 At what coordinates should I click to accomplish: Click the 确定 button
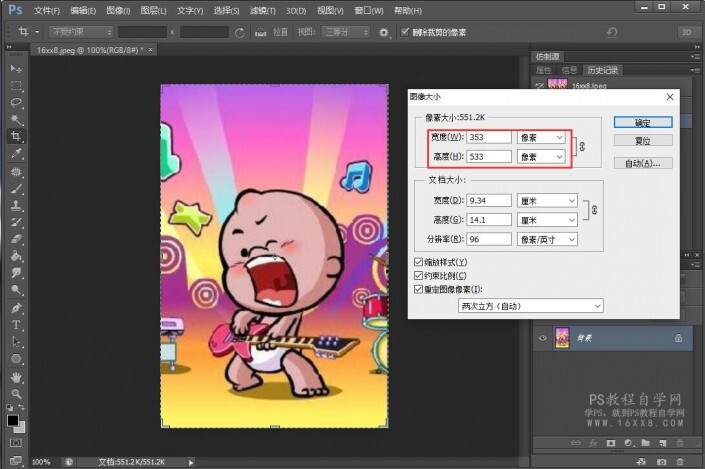coord(642,122)
